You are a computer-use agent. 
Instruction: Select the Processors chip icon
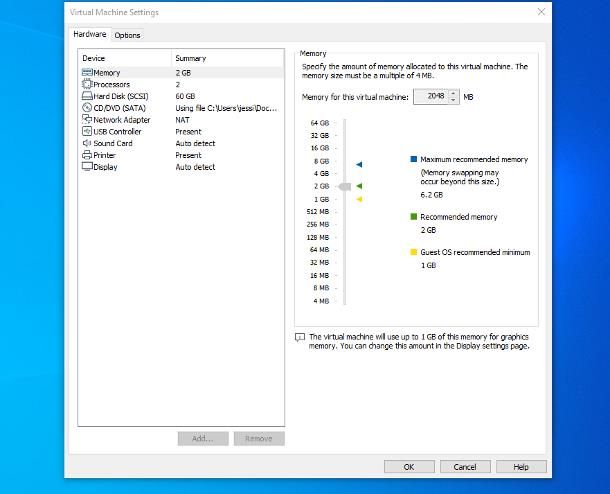(87, 84)
